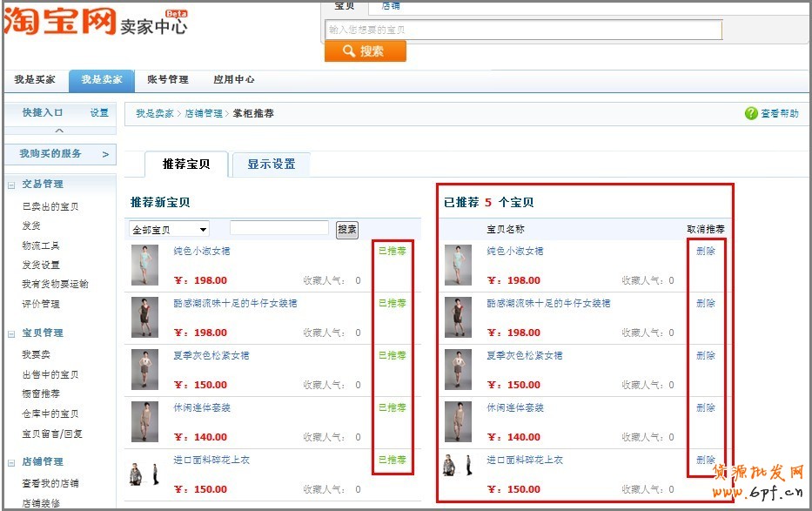Screen dimensions: 812x511
Task: Click 我是卖家 breadcrumb link
Action: pyautogui.click(x=154, y=113)
